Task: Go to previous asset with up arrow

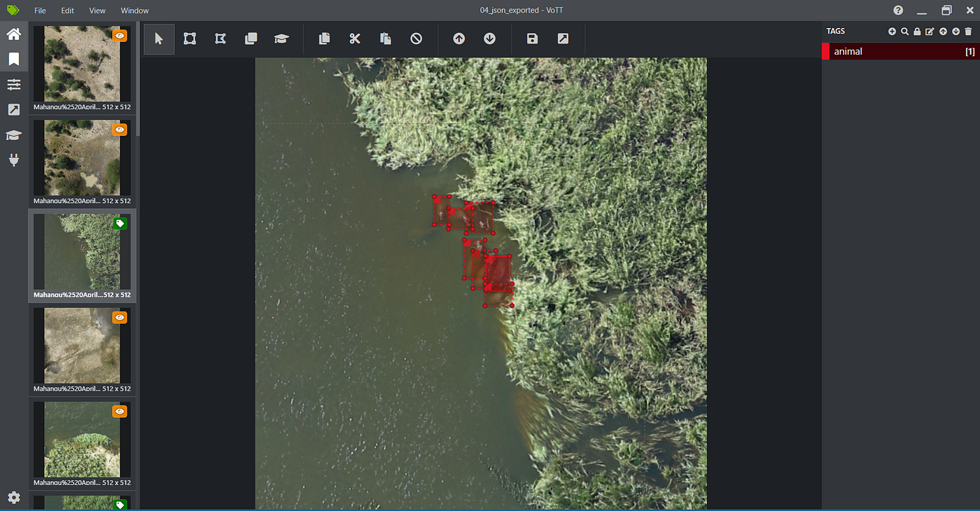Action: [x=458, y=38]
